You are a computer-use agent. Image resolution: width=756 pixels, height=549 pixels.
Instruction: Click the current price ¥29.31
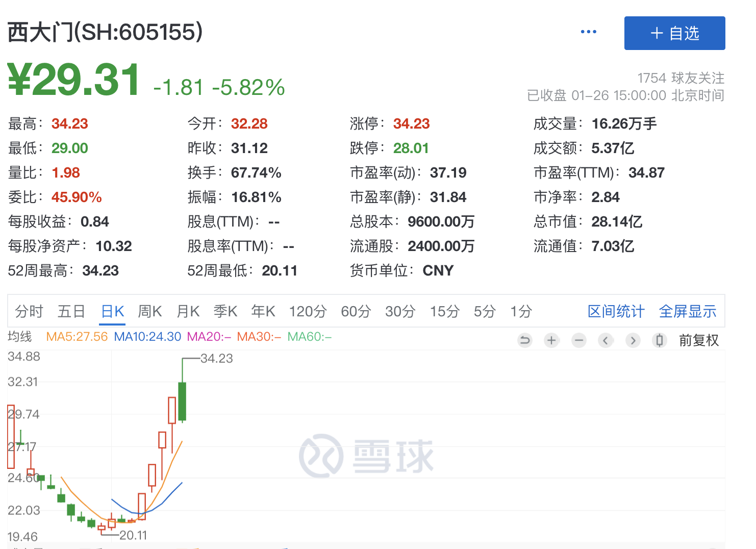click(x=74, y=80)
